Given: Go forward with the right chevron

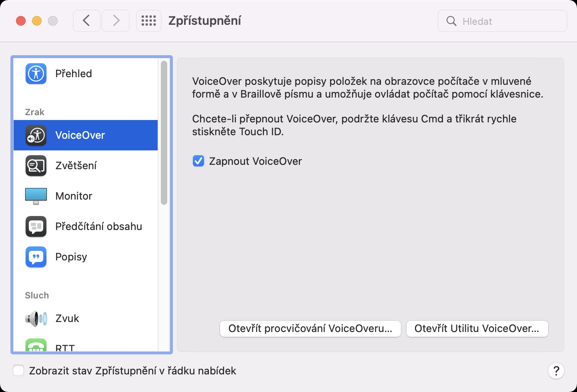Looking at the screenshot, I should pos(116,21).
